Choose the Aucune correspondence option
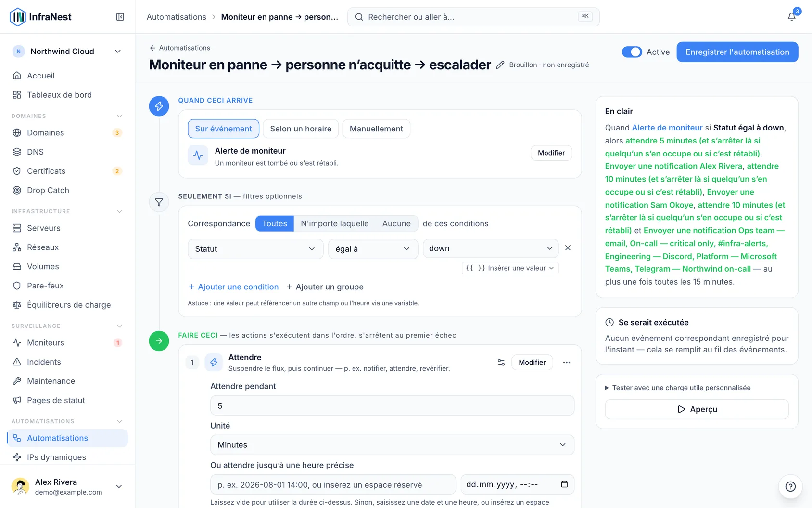 pyautogui.click(x=396, y=223)
